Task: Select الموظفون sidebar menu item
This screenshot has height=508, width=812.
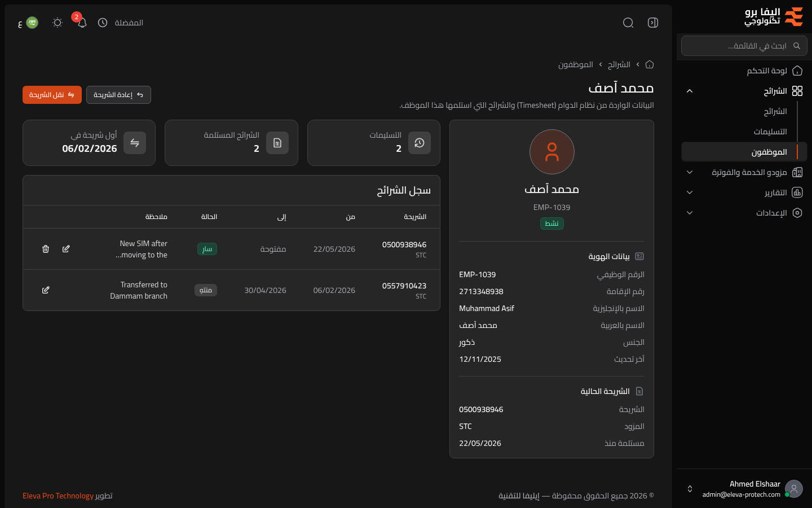Action: coord(744,152)
